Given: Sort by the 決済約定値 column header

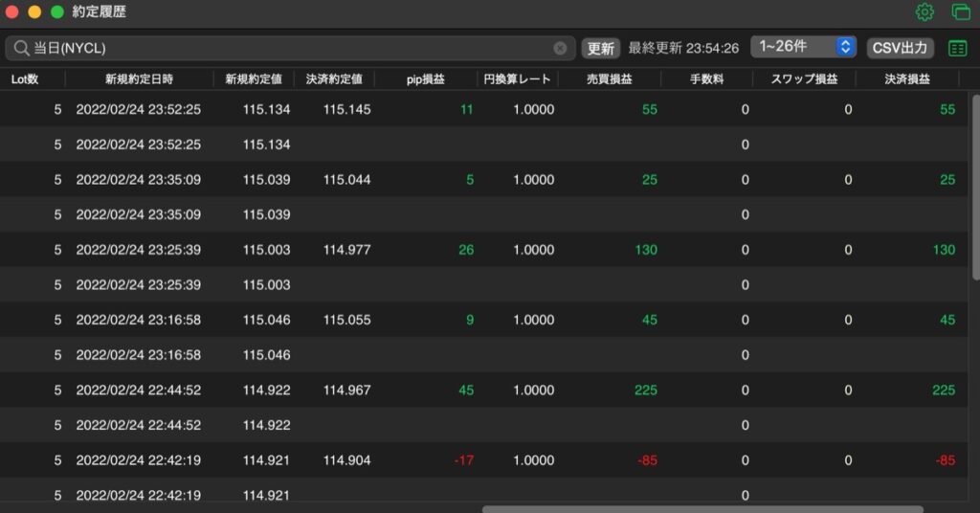Looking at the screenshot, I should (x=334, y=79).
